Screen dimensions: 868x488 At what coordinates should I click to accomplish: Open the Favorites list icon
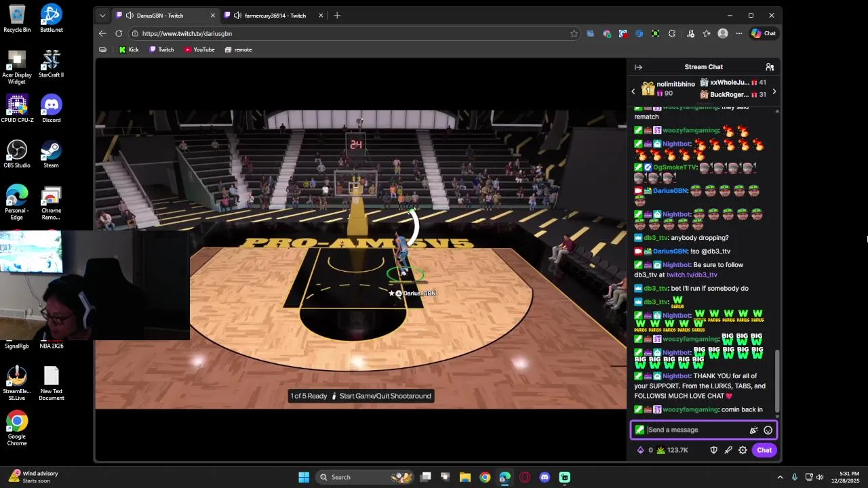pos(707,33)
